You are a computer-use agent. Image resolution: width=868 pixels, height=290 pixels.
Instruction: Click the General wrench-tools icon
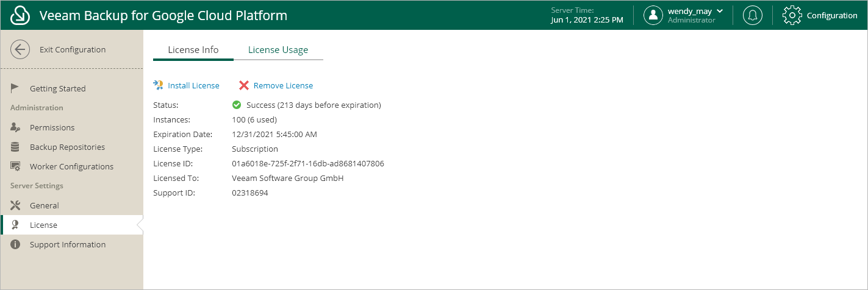pos(15,205)
